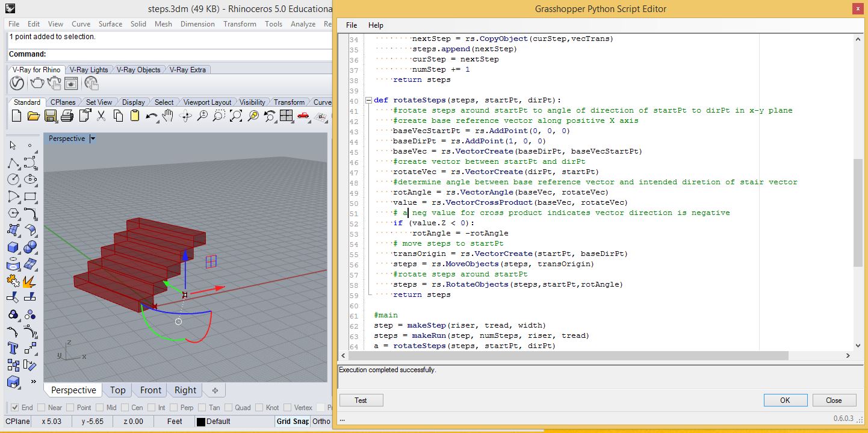Select the Rotate view tool
Image resolution: width=868 pixels, height=433 pixels.
[x=185, y=116]
